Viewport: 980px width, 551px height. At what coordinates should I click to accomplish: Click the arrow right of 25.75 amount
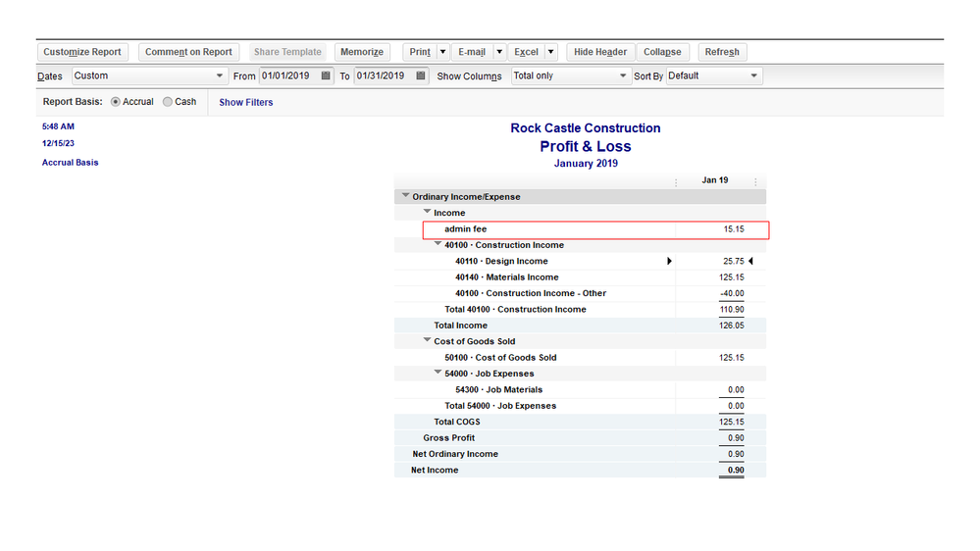point(750,261)
